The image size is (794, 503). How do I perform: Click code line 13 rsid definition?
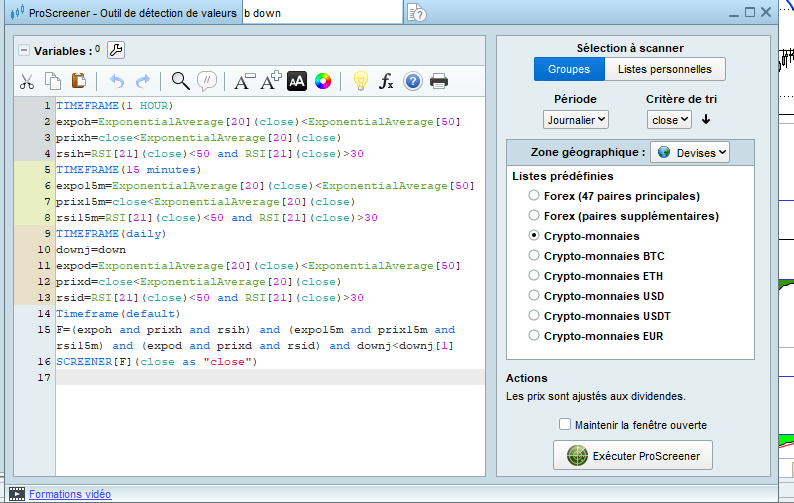coord(210,297)
